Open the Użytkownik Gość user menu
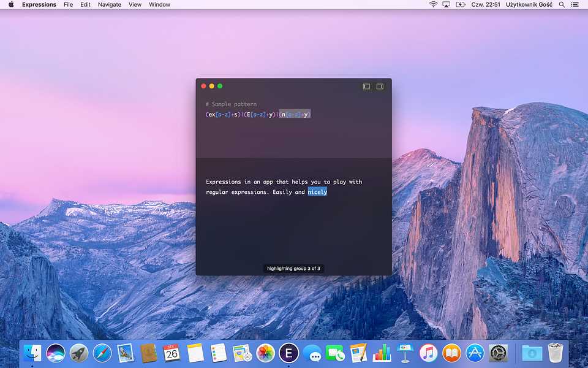The width and height of the screenshot is (588, 368). click(x=529, y=4)
